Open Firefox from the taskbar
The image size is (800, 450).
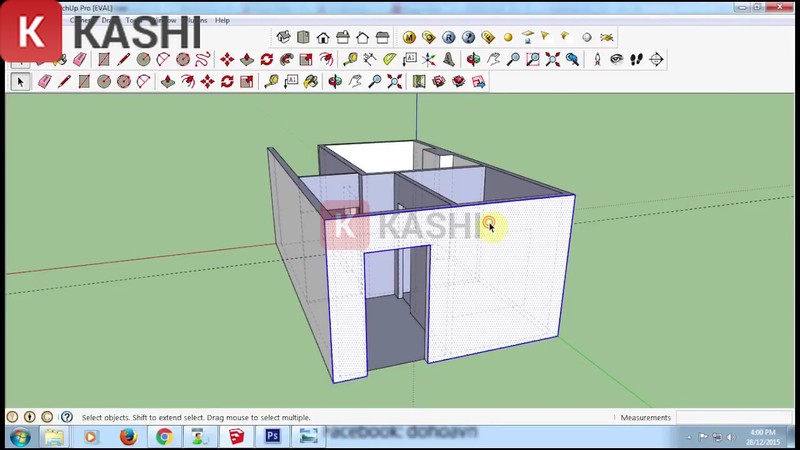point(128,437)
